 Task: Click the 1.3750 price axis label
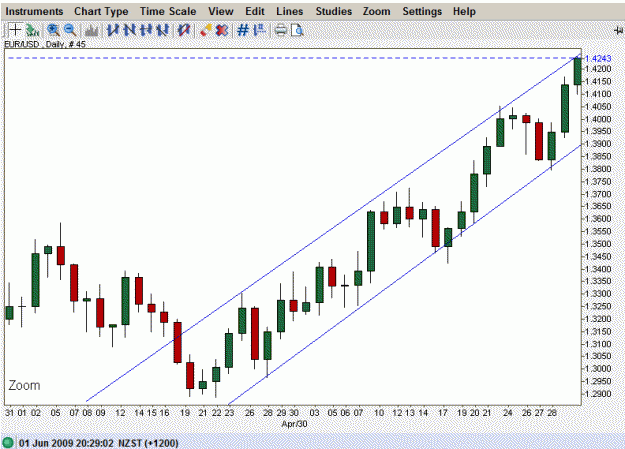click(598, 181)
